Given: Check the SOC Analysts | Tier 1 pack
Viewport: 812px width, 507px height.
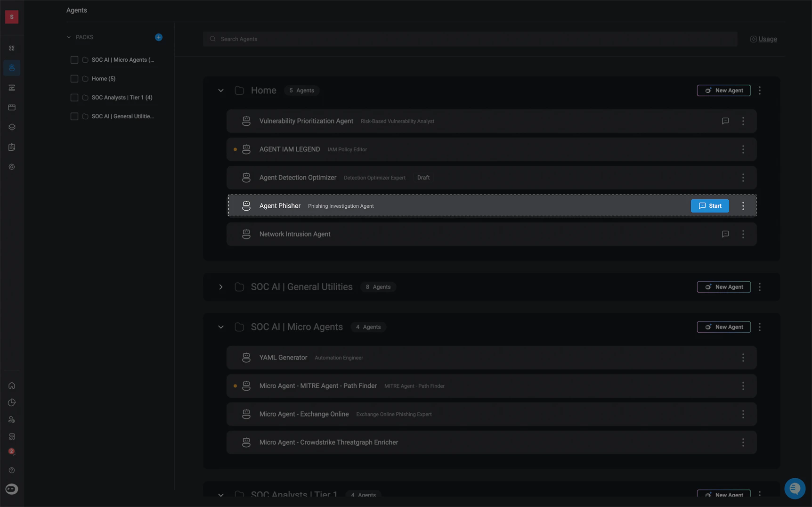Looking at the screenshot, I should 74,98.
